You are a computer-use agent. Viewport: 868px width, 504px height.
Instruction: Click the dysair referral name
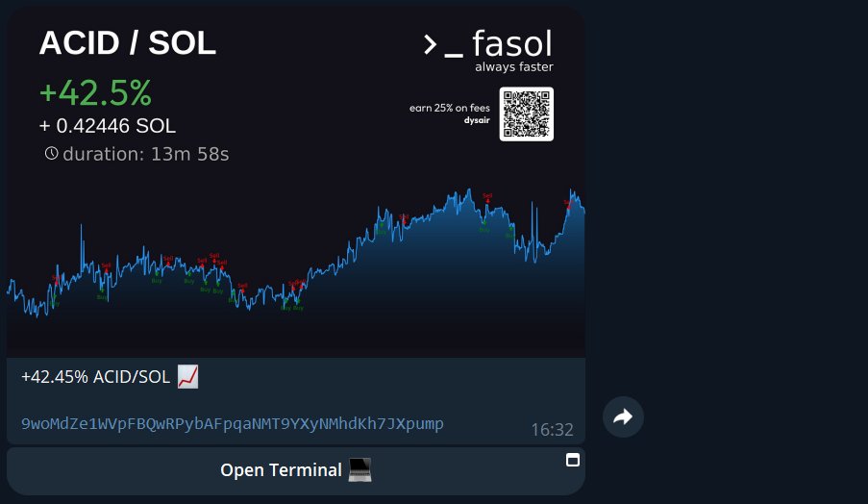pos(477,120)
